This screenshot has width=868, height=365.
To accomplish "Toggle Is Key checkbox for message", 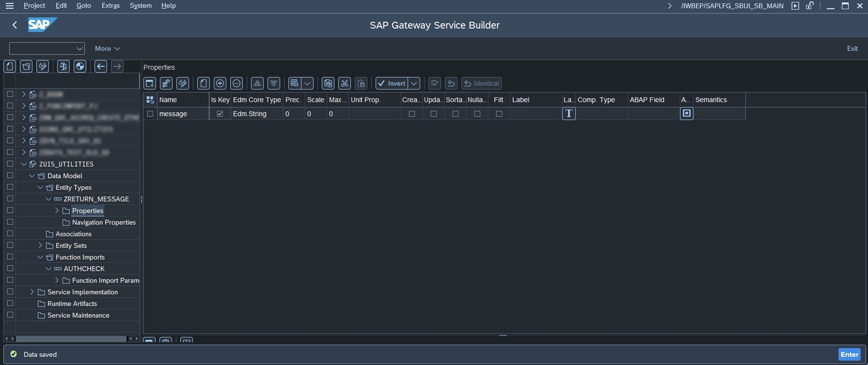I will tap(220, 114).
